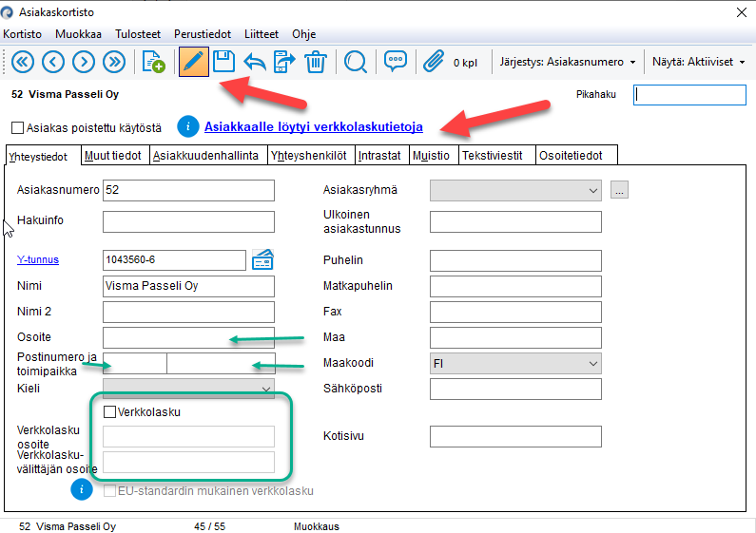The height and width of the screenshot is (533, 756).
Task: Click the Kotisivu homepage field
Action: [x=515, y=437]
